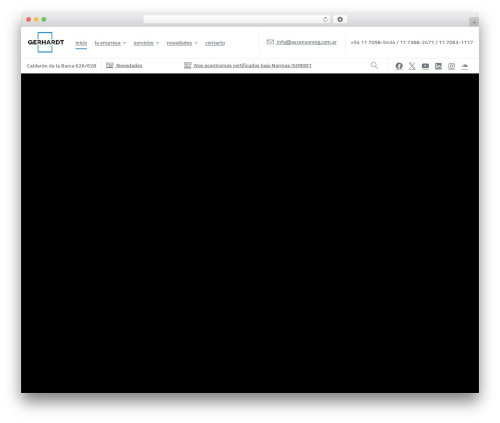Click Calderón de la Barca address text
Screen dimensions: 500x423
(61, 66)
